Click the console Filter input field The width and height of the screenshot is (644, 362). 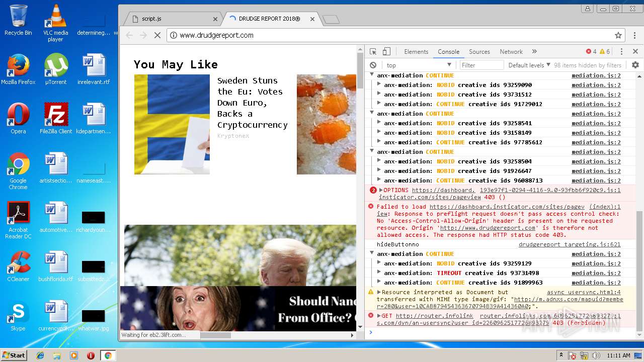(481, 65)
